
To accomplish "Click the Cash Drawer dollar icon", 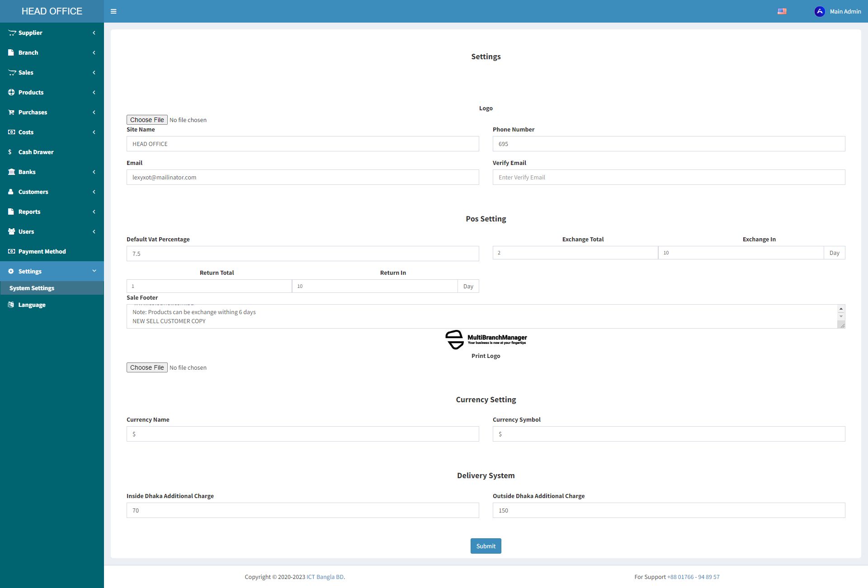I will pyautogui.click(x=10, y=152).
